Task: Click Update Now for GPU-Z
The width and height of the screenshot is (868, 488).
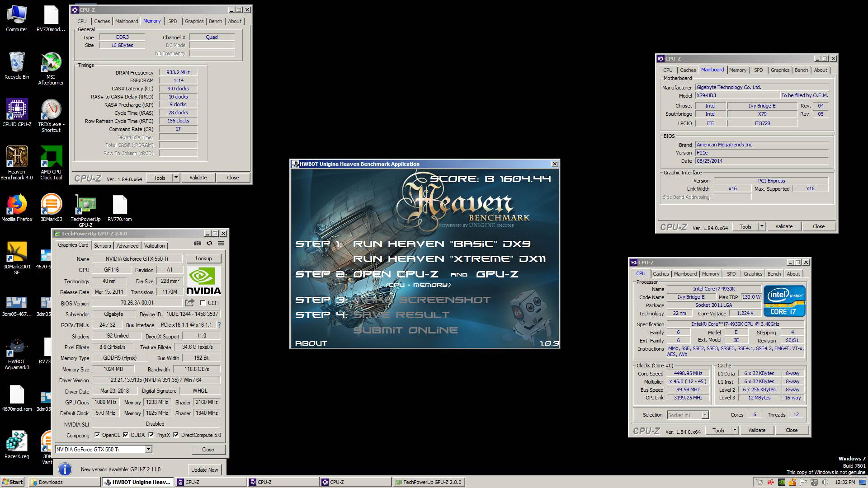Action: 205,469
